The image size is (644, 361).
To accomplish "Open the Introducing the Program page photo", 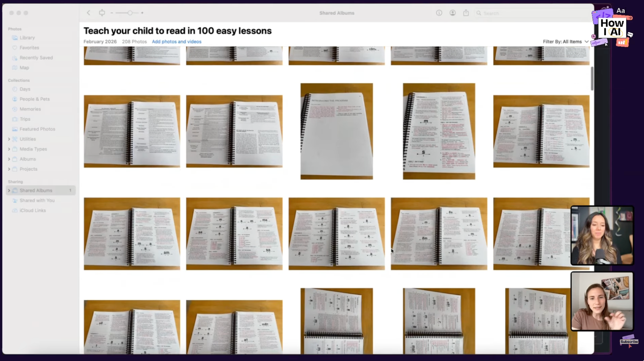I will (x=336, y=131).
